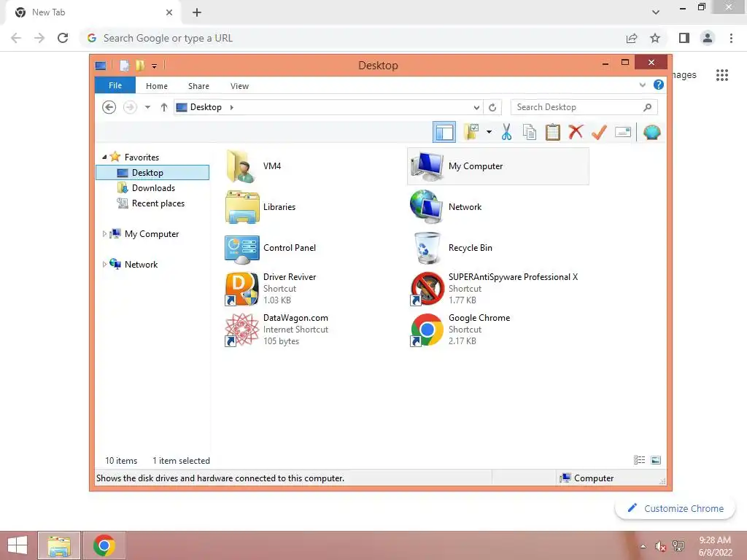Viewport: 747px width, 560px height.
Task: Switch to large icons view in status bar
Action: click(656, 460)
